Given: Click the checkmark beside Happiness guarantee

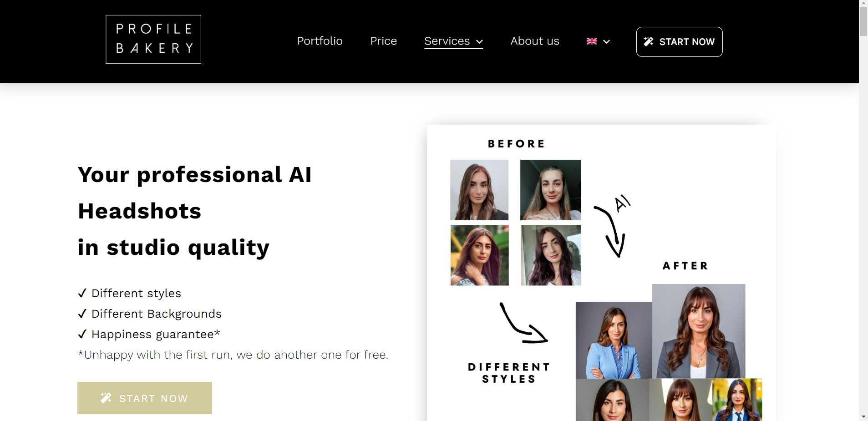Looking at the screenshot, I should (x=82, y=334).
